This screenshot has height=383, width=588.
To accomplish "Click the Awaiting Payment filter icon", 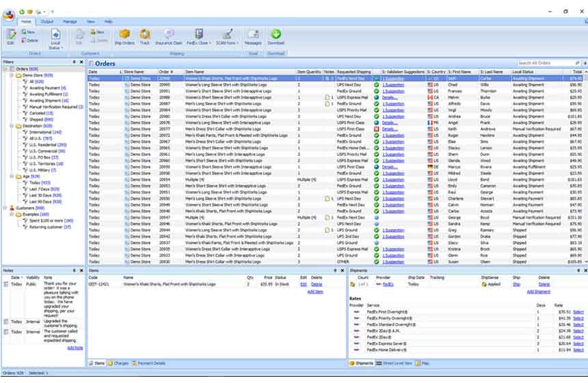I will [25, 88].
